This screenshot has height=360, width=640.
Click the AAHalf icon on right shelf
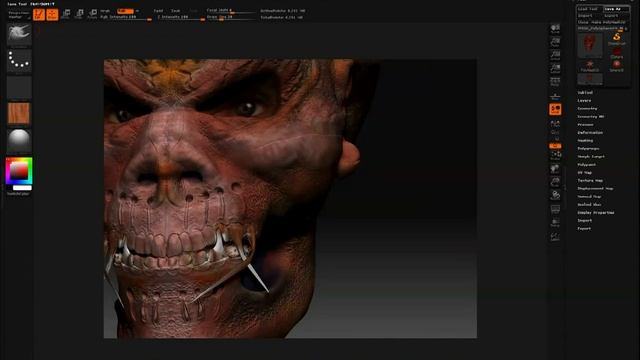[555, 68]
